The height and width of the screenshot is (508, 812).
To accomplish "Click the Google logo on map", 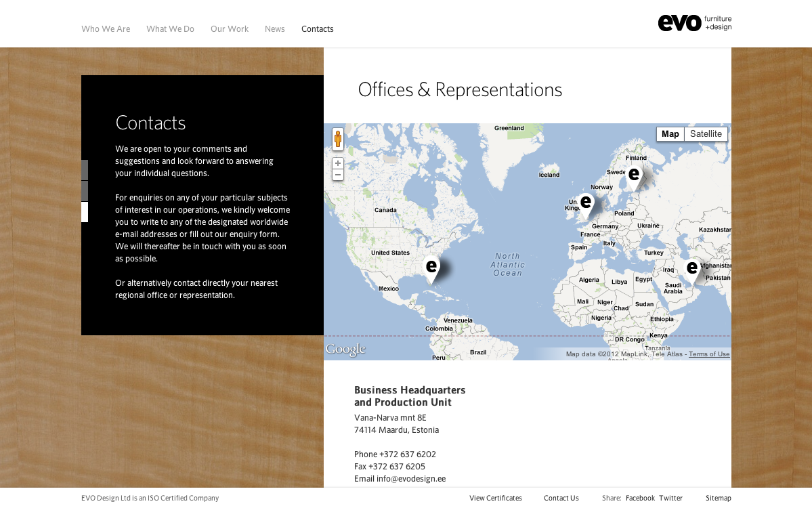I will (x=345, y=350).
